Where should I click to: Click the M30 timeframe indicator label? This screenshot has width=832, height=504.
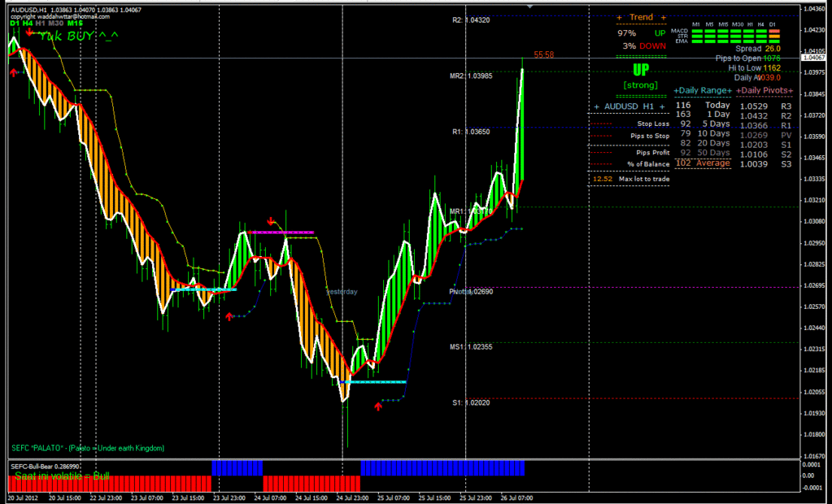[56, 24]
